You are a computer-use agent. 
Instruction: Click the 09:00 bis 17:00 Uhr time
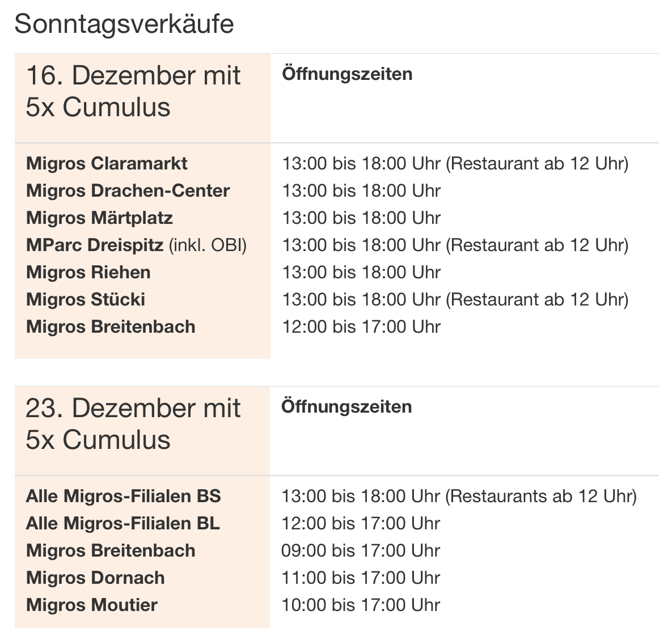pyautogui.click(x=361, y=550)
